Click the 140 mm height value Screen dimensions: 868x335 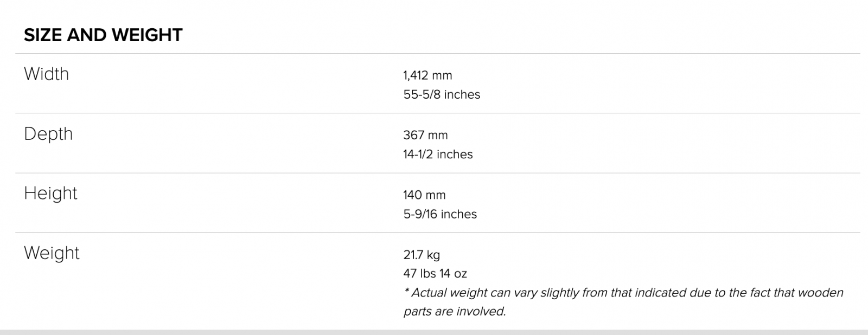(x=424, y=195)
